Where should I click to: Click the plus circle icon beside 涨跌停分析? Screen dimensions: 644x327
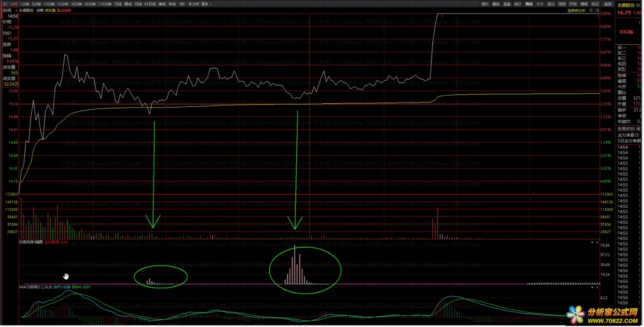tap(591, 10)
